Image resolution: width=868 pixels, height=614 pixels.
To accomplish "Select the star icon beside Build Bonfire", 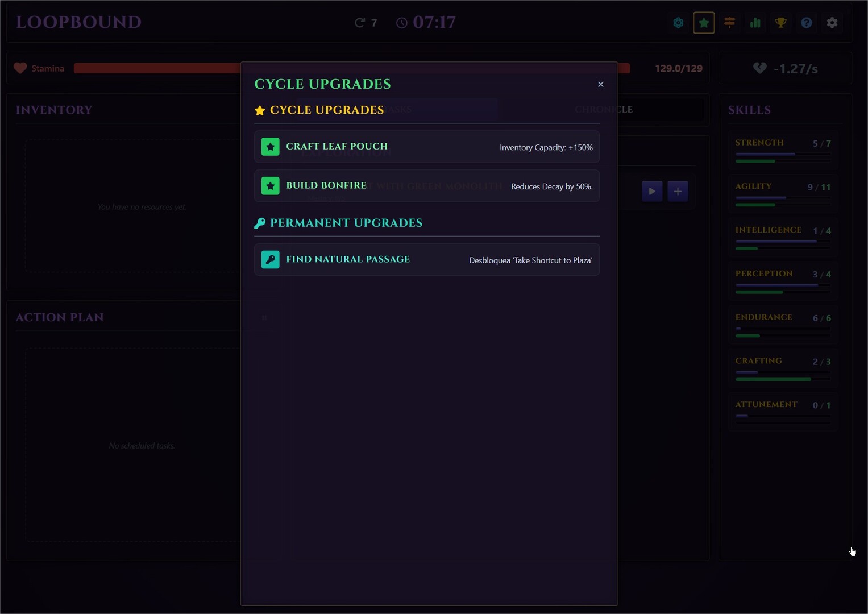I will (270, 185).
